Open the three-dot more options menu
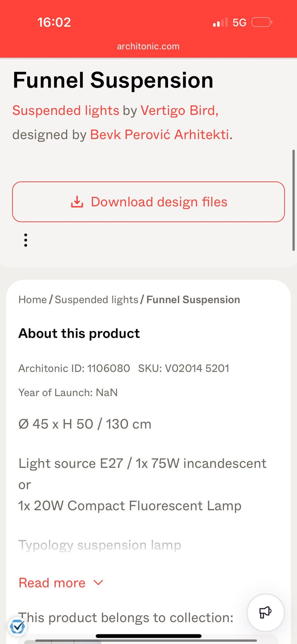The image size is (297, 644). [x=26, y=240]
